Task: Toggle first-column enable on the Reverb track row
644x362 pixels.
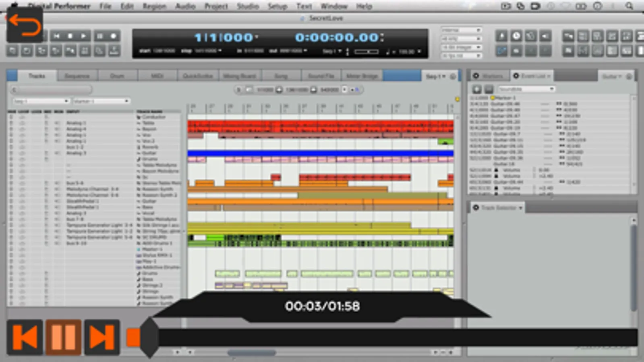Action: 11,147
